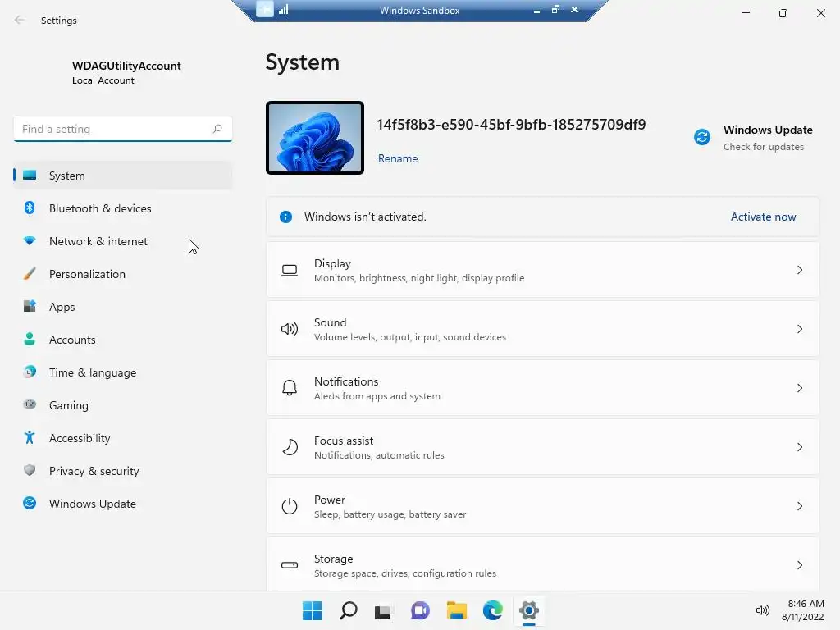Click the Personalization paintbrush icon
Image resolution: width=840 pixels, height=630 pixels.
pyautogui.click(x=30, y=274)
